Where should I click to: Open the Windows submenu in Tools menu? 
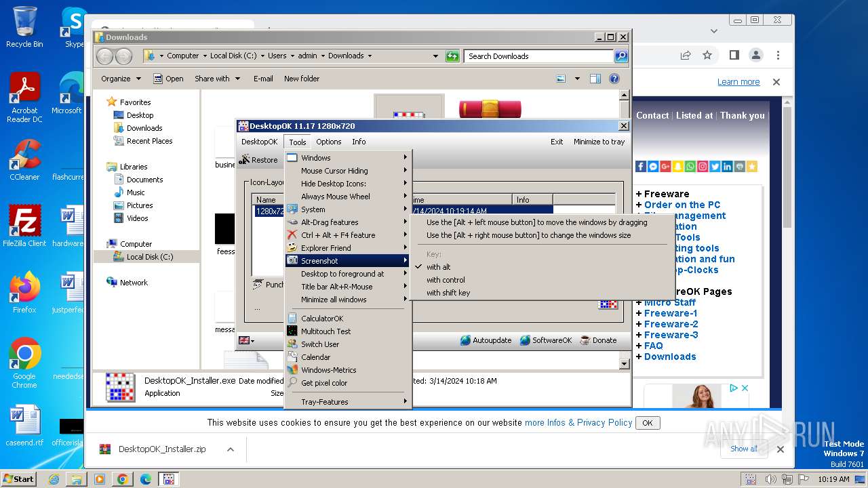[x=348, y=158]
